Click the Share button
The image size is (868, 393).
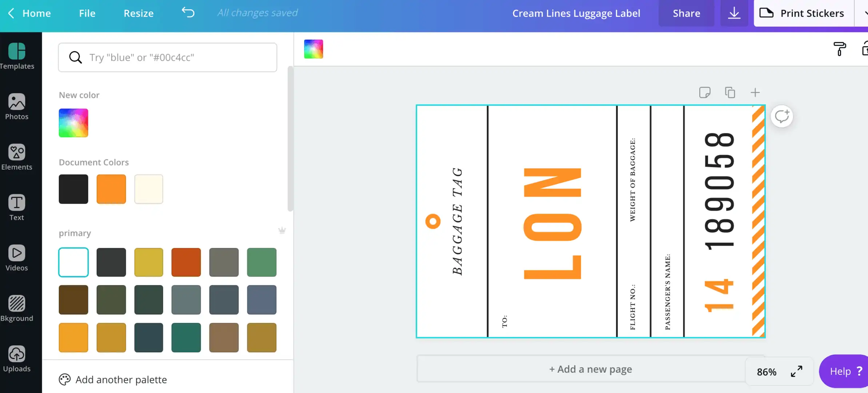(686, 13)
